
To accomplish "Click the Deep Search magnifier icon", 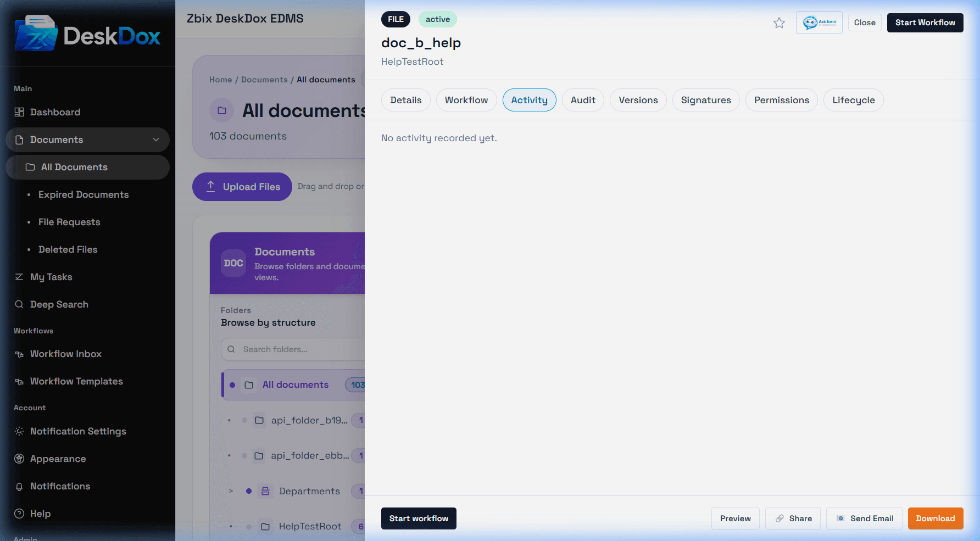I will click(x=19, y=304).
